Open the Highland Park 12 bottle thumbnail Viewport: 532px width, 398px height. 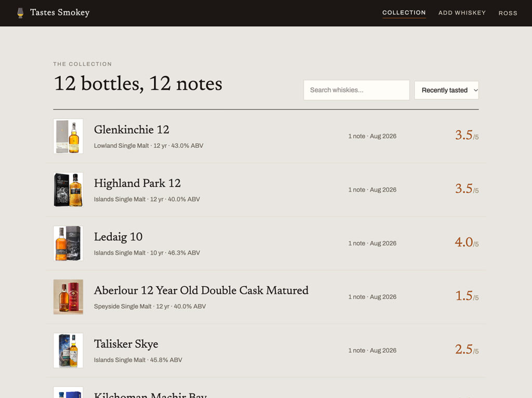[68, 190]
